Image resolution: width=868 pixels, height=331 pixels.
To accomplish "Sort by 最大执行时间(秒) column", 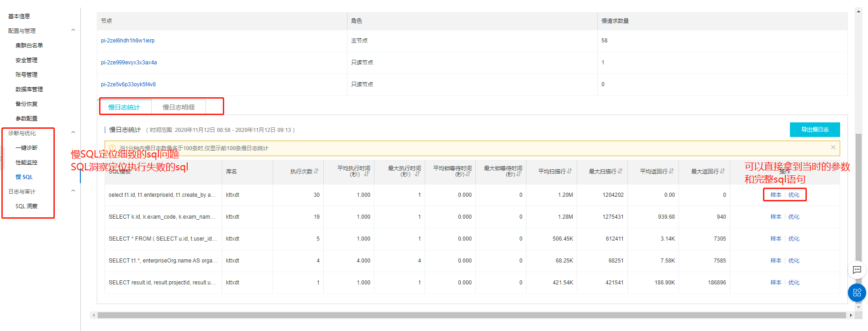I will (x=417, y=174).
